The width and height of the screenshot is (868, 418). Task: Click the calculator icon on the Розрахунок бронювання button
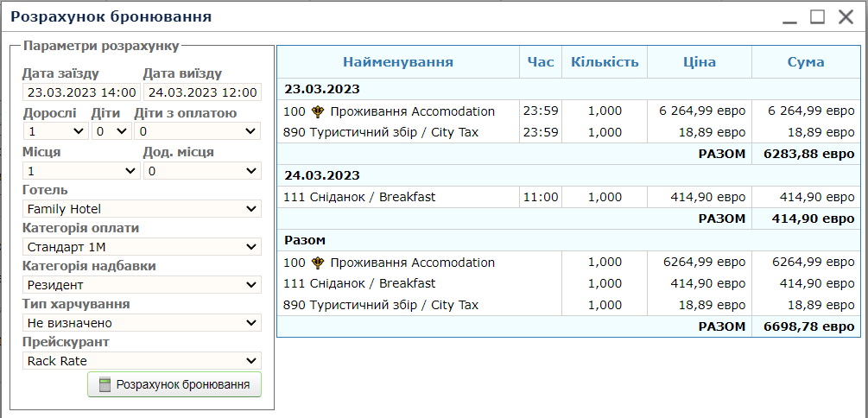[105, 385]
